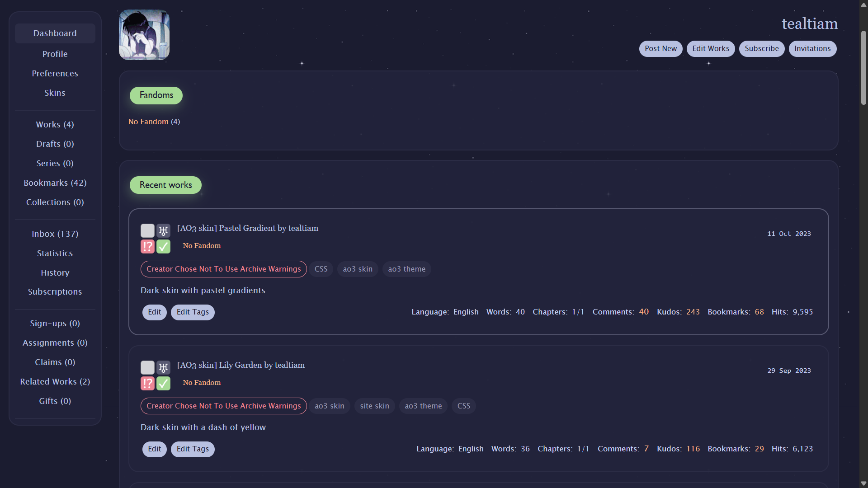Open Gifts (0)
868x488 pixels.
(x=55, y=401)
